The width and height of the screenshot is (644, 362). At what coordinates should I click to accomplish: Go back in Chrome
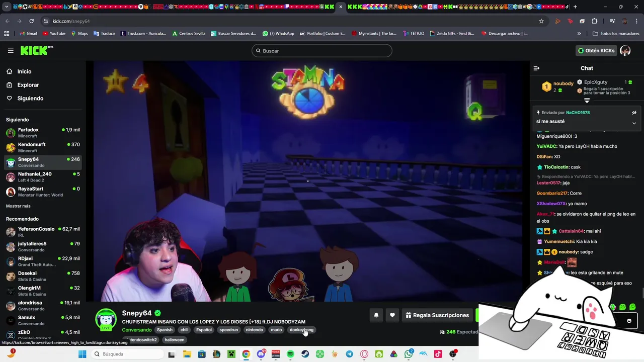point(7,21)
